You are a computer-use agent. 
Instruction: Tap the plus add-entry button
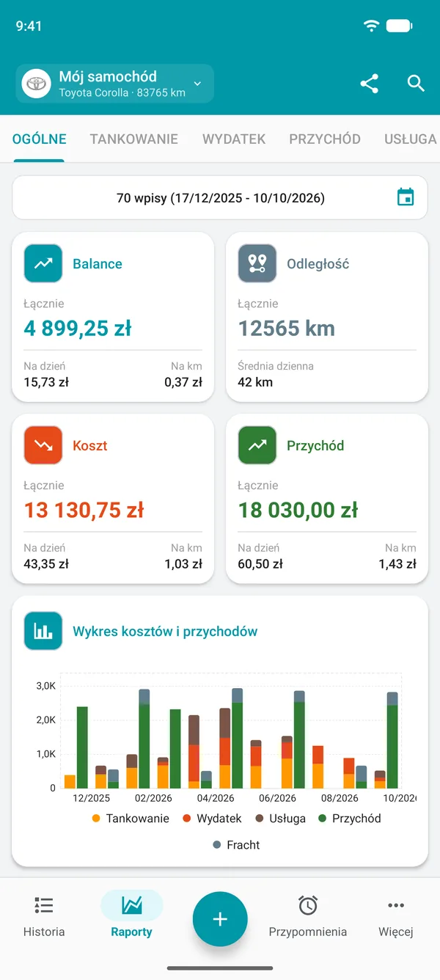click(220, 919)
